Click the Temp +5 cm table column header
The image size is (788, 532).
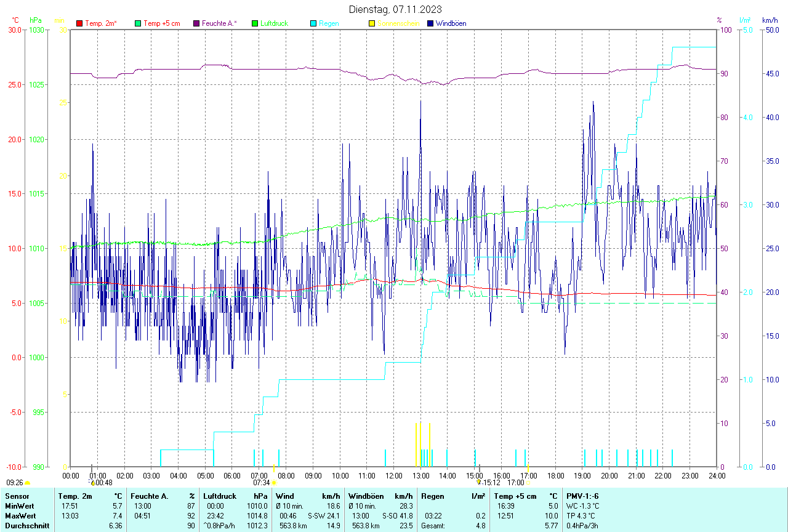[x=515, y=496]
